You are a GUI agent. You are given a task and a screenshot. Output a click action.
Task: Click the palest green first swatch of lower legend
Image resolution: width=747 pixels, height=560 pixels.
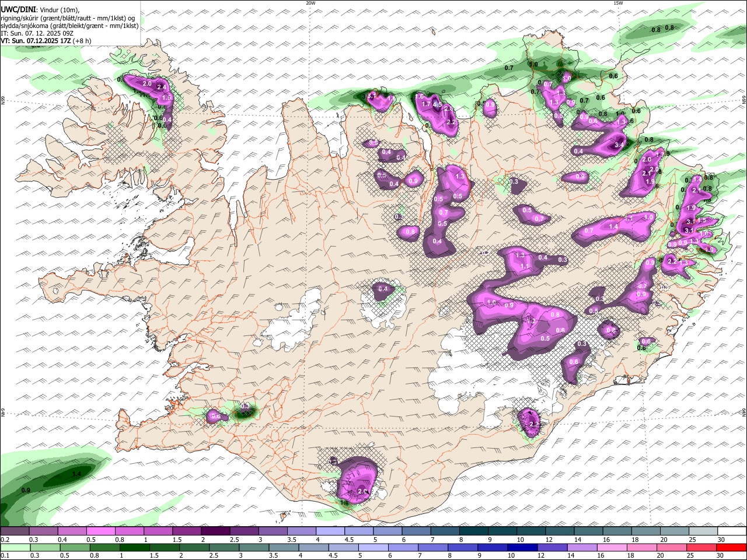point(15,548)
